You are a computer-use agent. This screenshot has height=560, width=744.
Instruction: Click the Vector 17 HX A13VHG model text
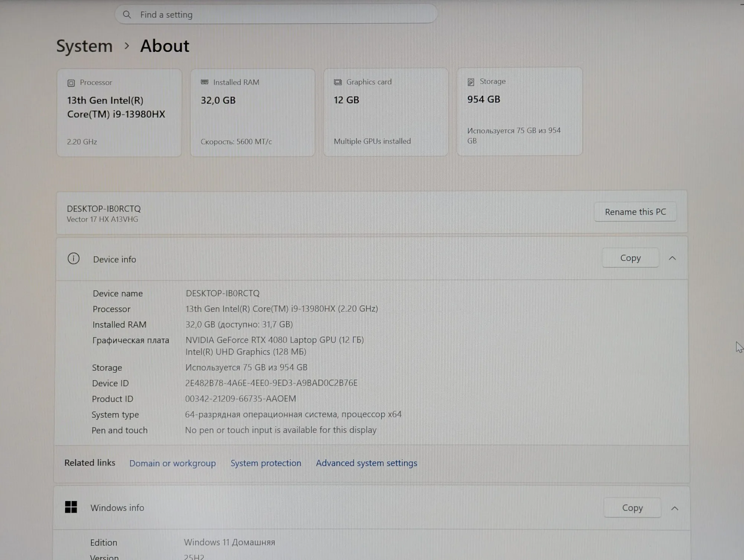(102, 219)
